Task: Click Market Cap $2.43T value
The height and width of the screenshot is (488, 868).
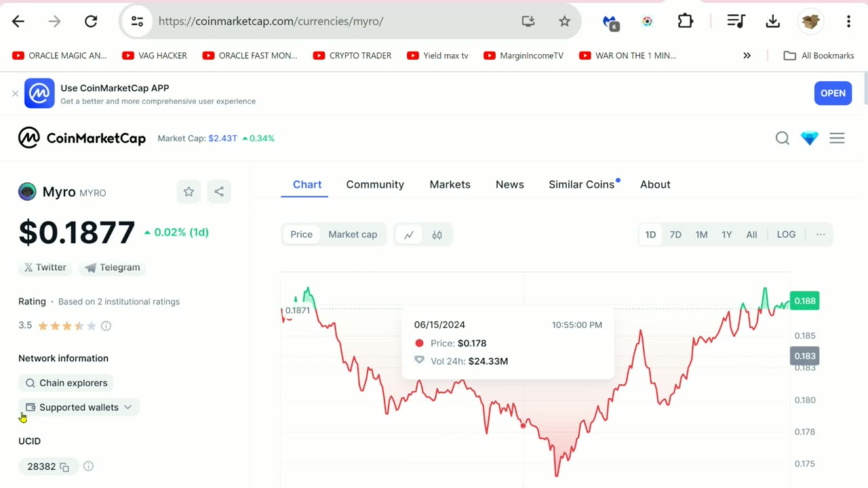Action: pos(222,138)
